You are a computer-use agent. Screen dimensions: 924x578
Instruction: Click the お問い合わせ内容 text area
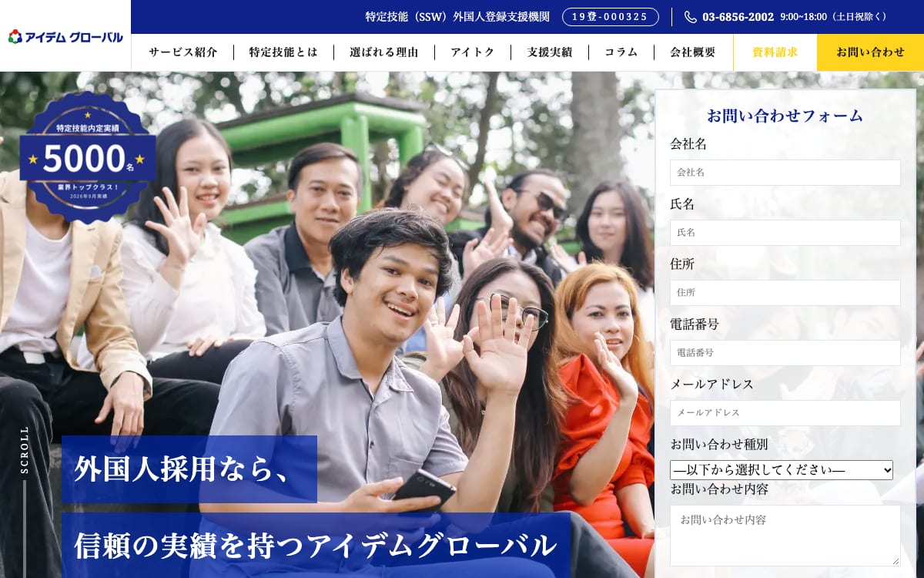click(785, 536)
